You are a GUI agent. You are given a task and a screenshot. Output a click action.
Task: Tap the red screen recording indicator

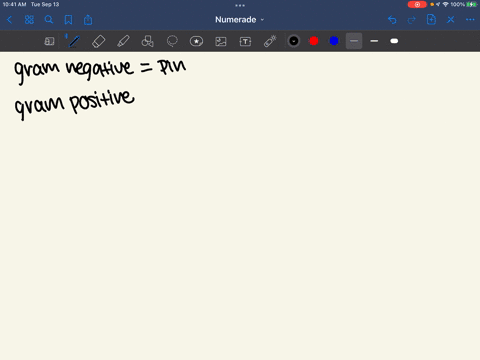click(x=417, y=4)
